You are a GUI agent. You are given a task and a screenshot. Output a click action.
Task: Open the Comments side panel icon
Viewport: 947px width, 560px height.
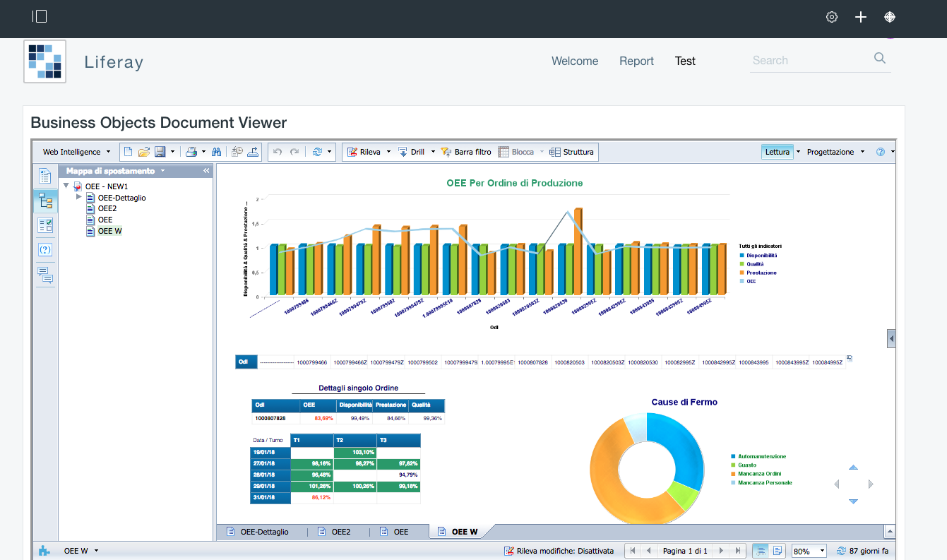click(45, 275)
